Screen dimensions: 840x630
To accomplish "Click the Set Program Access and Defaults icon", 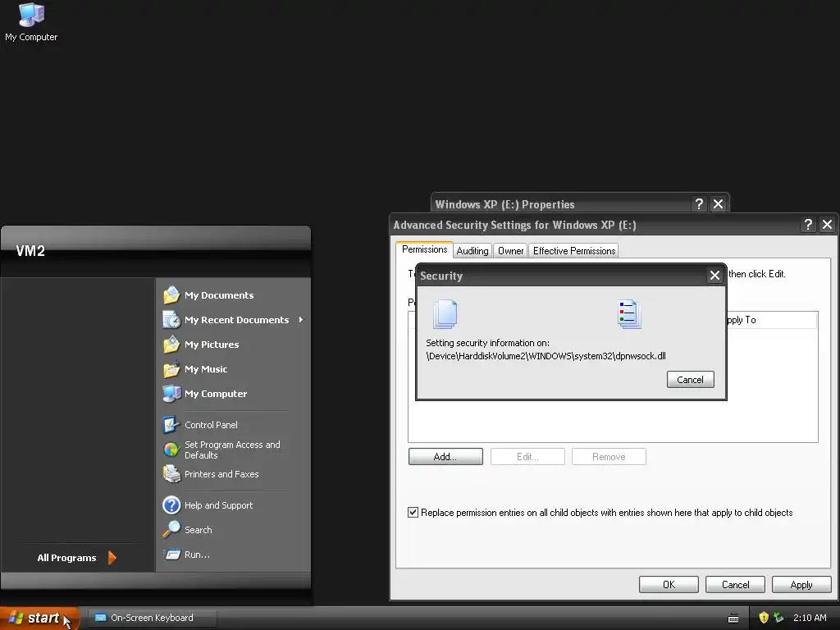I will (171, 449).
